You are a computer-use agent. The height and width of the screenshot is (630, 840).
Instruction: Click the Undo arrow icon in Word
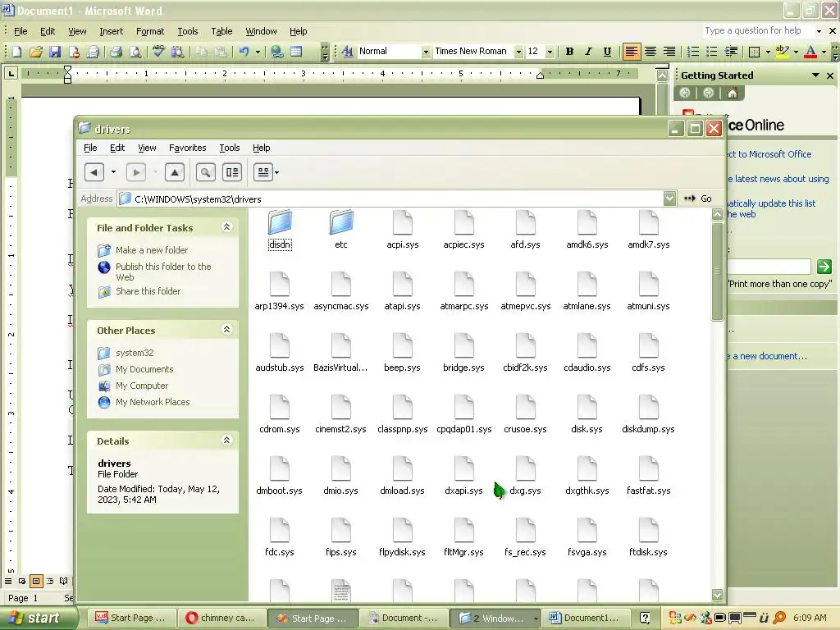pos(244,52)
